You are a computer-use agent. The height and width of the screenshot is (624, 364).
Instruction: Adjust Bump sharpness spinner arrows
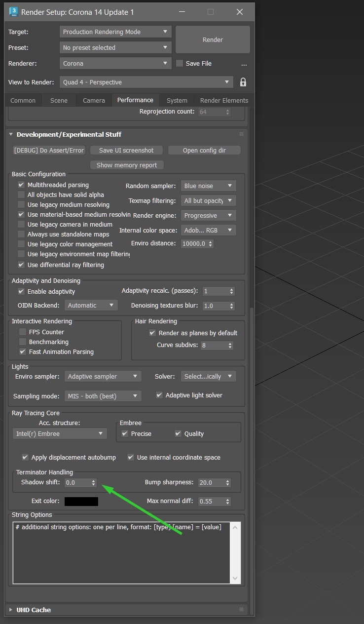[x=228, y=482]
